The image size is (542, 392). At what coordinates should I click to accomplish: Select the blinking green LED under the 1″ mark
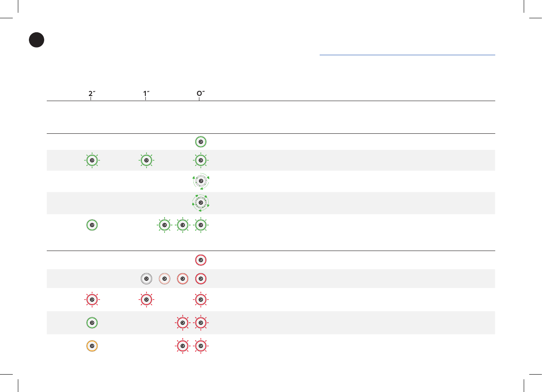click(146, 161)
